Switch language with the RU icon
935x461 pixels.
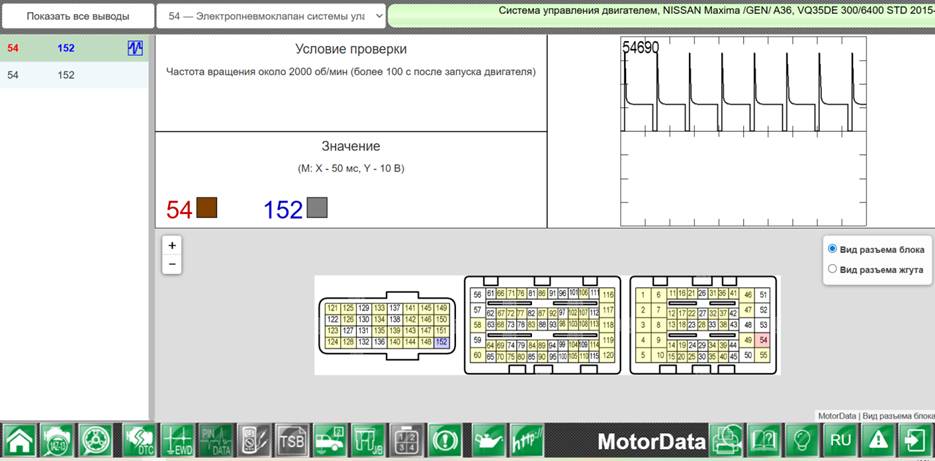click(x=840, y=441)
